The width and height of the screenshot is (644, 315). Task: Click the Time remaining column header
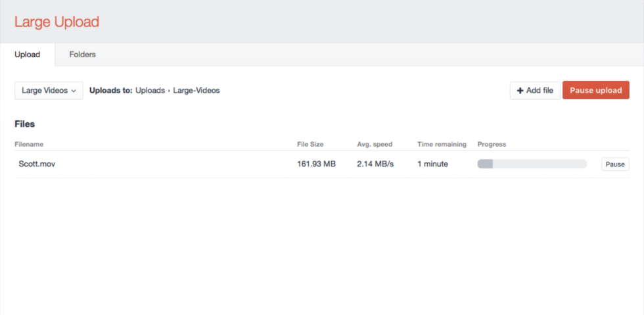[x=442, y=144]
